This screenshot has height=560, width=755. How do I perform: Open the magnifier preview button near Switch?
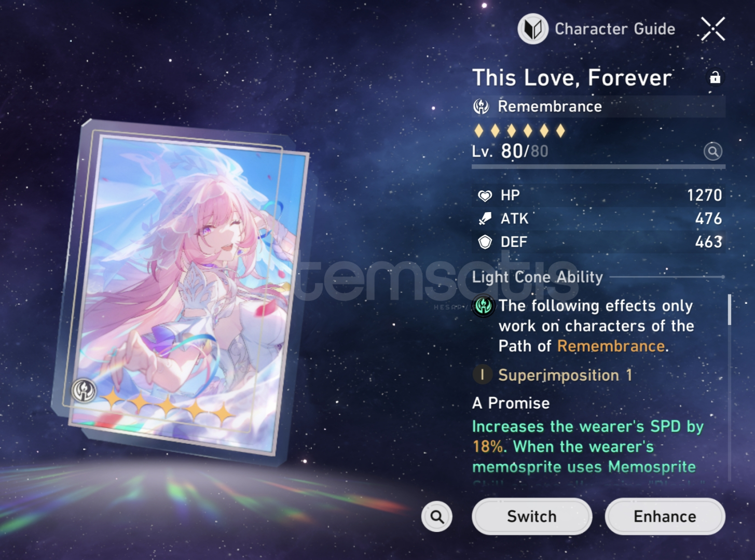(437, 516)
